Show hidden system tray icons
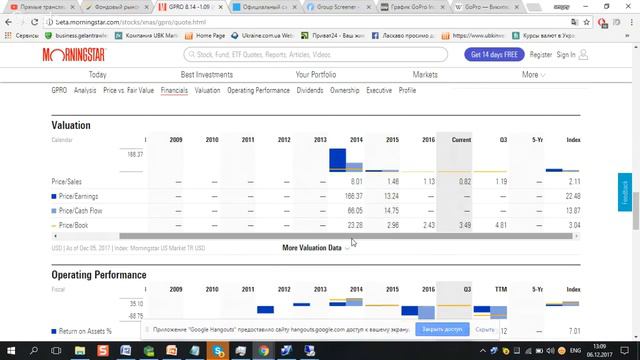Viewport: 640px width, 360px height. coord(482,351)
